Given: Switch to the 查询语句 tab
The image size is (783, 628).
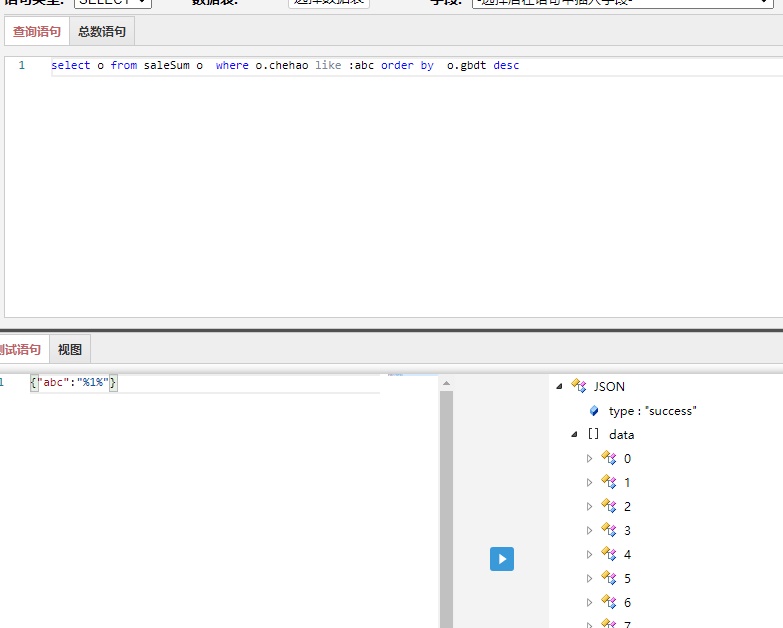Looking at the screenshot, I should point(36,32).
